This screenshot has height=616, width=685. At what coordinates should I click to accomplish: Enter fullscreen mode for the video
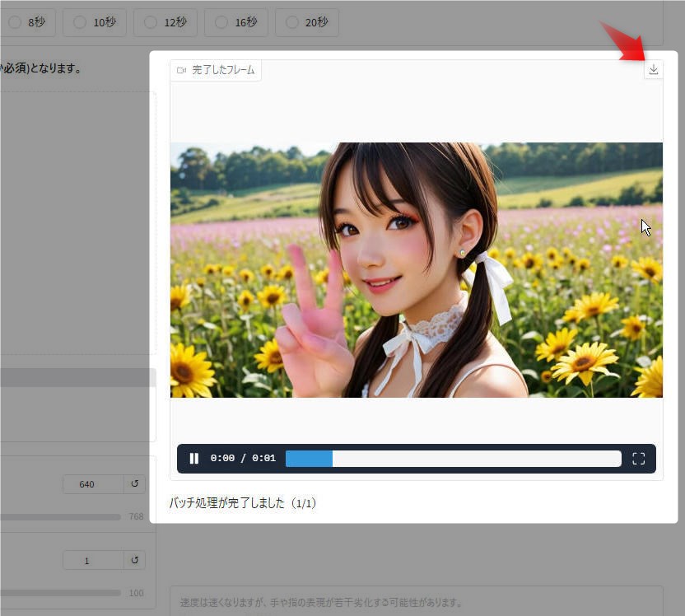tap(638, 459)
